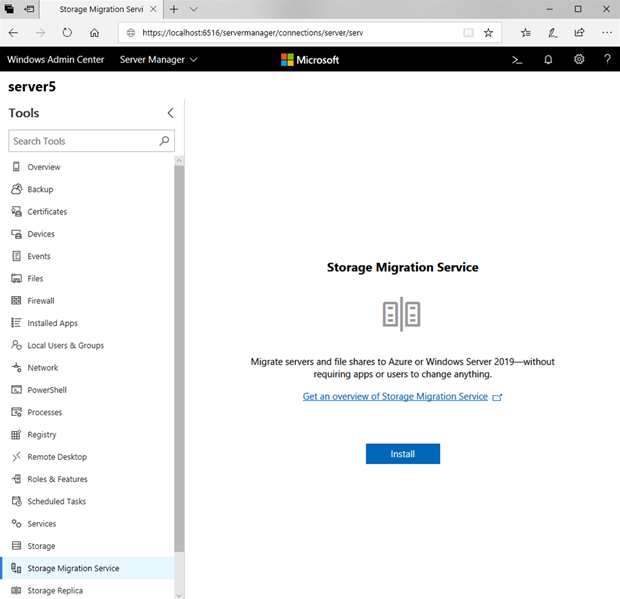Go back in browser
The width and height of the screenshot is (620, 599).
tap(13, 33)
